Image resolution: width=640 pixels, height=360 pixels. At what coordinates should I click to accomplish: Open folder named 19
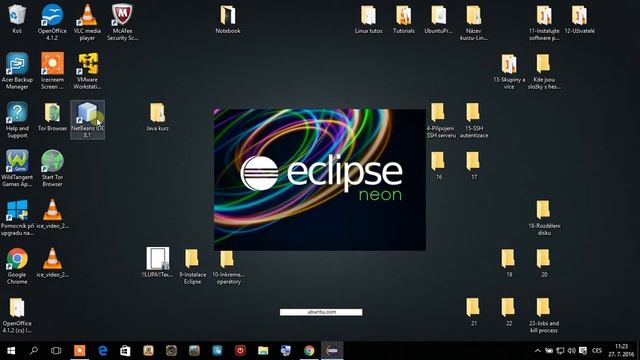[509, 263]
